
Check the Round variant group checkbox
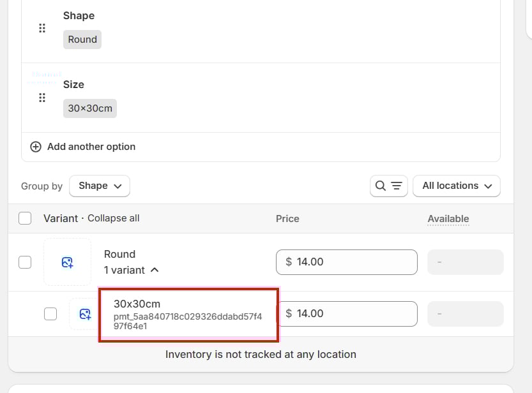tap(25, 262)
